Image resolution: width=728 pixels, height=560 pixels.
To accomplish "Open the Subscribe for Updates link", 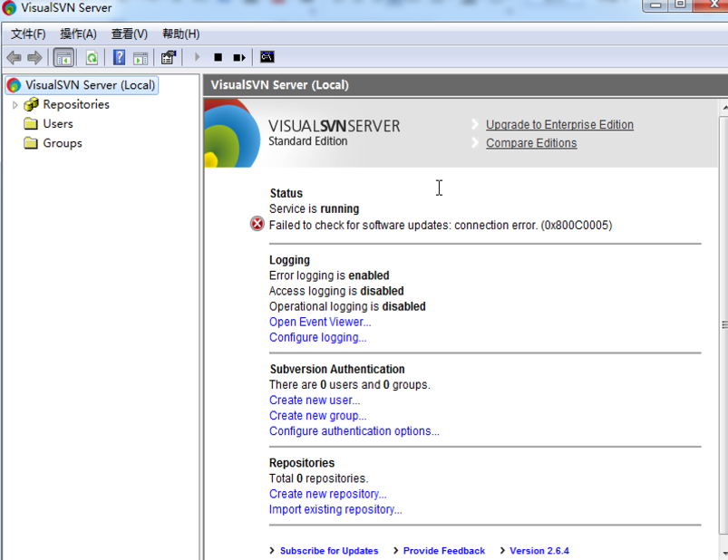I will [x=329, y=551].
